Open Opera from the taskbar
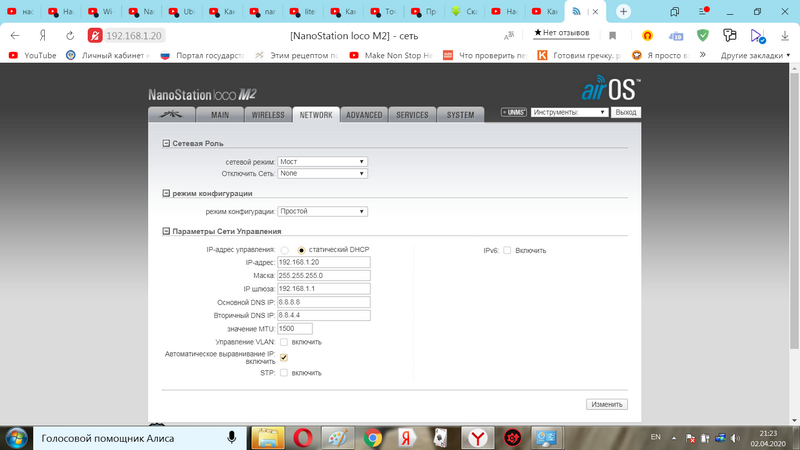The width and height of the screenshot is (800, 450). tap(303, 438)
